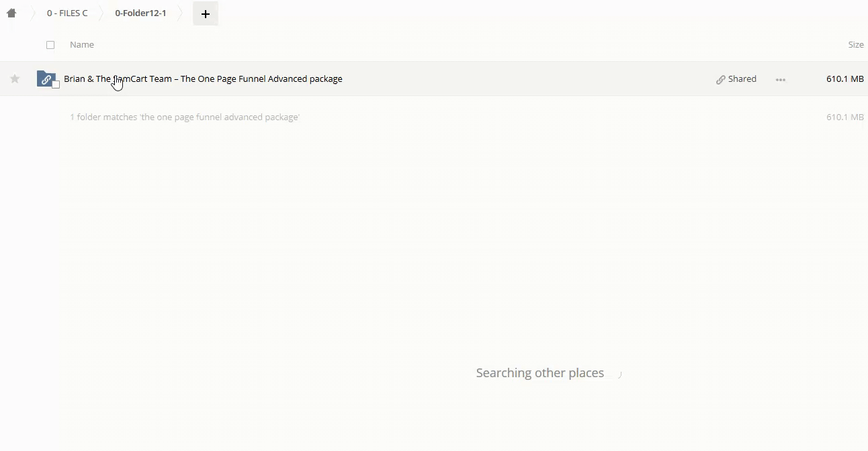
Task: Add new item with plus button
Action: (x=206, y=13)
